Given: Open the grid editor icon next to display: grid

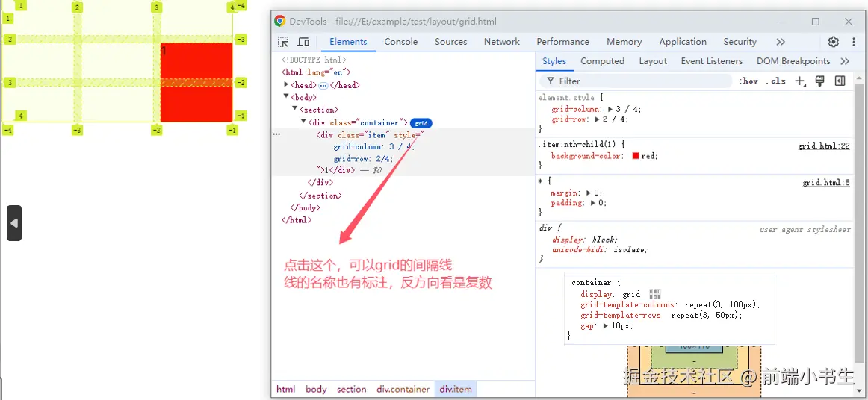Looking at the screenshot, I should click(x=655, y=294).
